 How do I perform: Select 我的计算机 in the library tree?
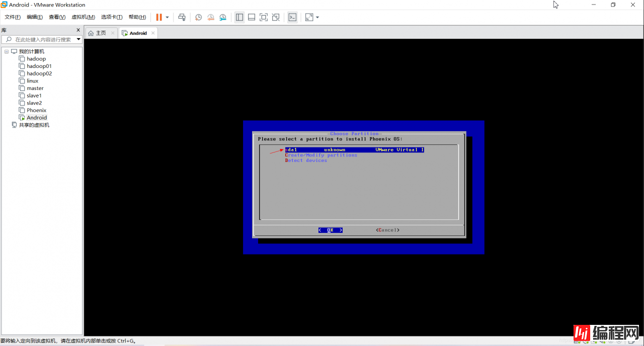pyautogui.click(x=31, y=51)
